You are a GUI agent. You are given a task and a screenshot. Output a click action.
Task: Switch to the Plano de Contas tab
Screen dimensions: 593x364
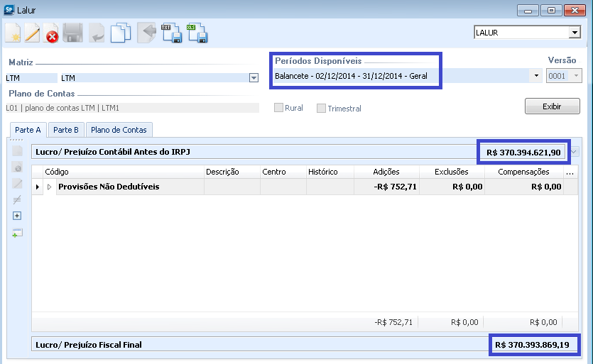[x=119, y=130]
